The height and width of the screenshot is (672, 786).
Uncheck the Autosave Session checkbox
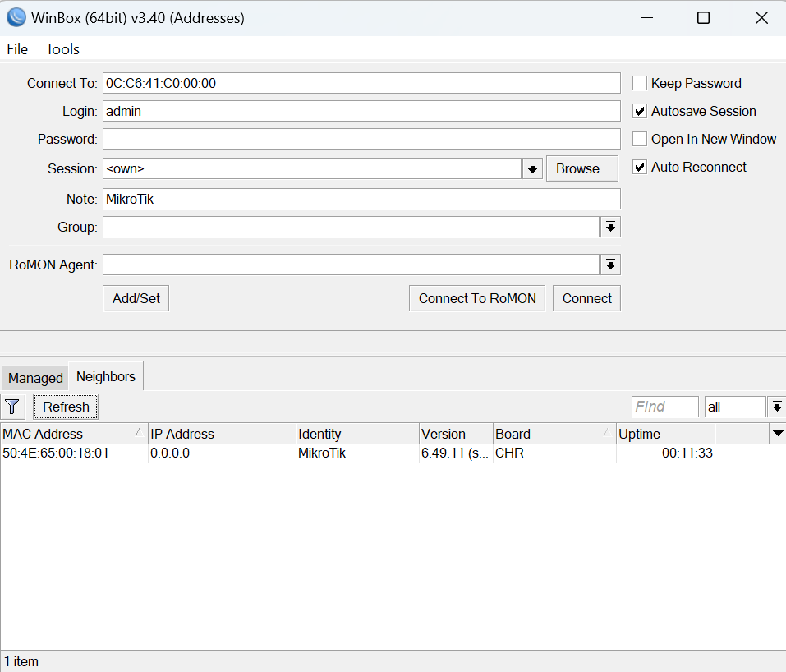pos(640,111)
